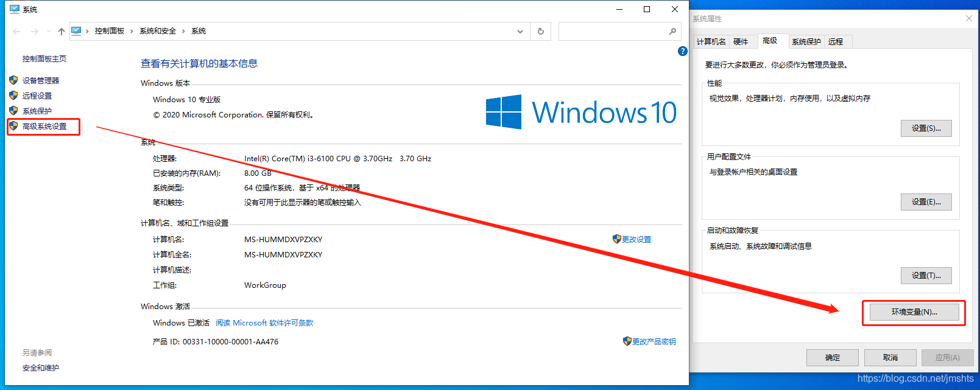Select 控制面板 in the breadcrumb path
This screenshot has width=980, height=390.
[110, 31]
